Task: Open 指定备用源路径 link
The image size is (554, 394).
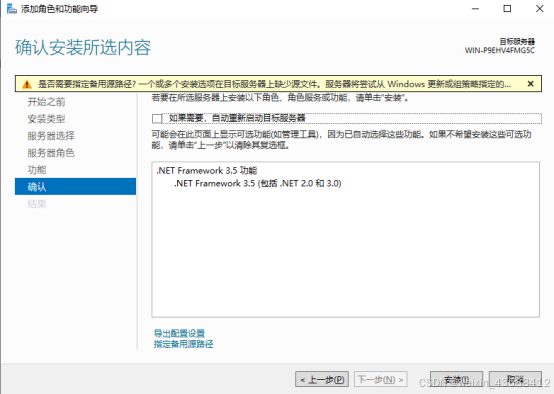Action: 183,344
